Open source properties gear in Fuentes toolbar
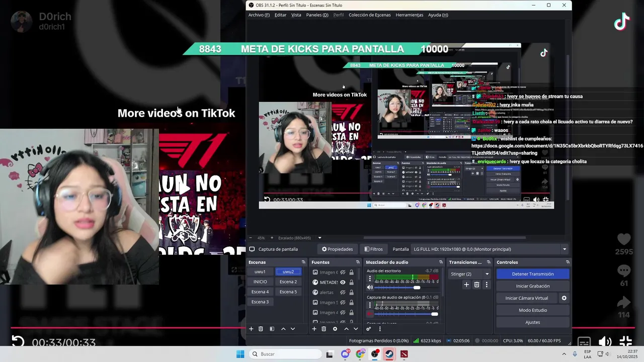Image resolution: width=644 pixels, height=362 pixels. [x=335, y=329]
